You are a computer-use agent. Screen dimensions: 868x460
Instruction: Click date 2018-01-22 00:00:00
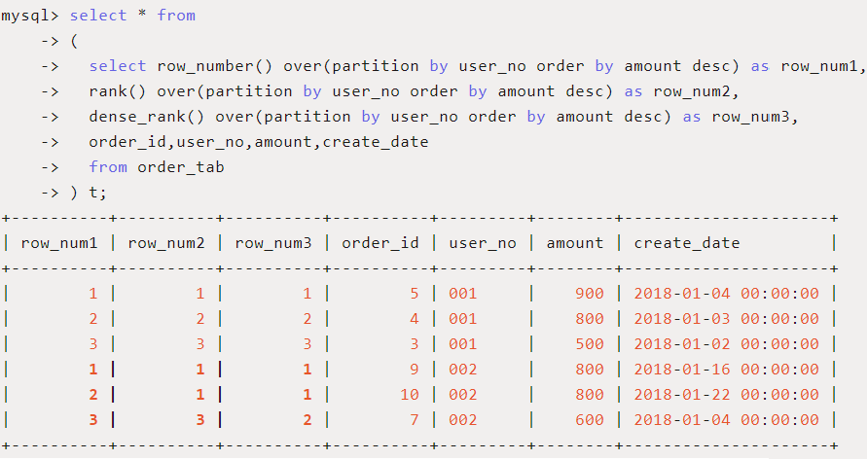point(726,395)
